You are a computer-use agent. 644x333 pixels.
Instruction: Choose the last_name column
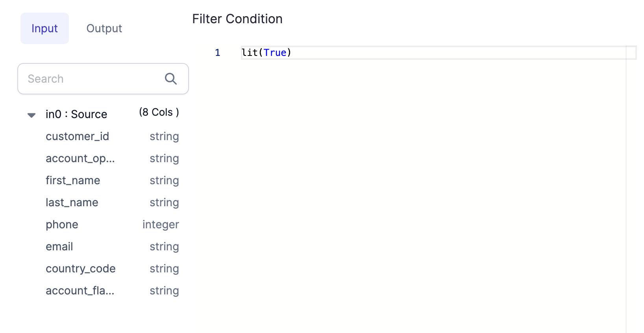[x=72, y=202]
